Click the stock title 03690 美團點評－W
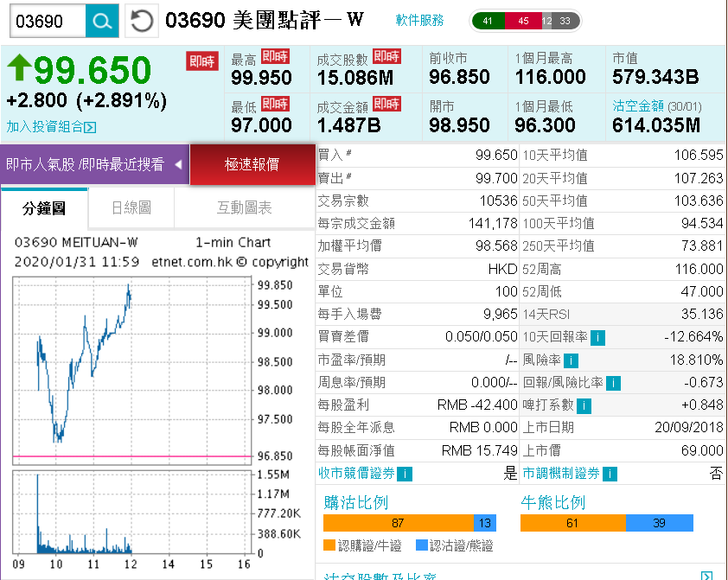The height and width of the screenshot is (580, 728). (x=265, y=20)
